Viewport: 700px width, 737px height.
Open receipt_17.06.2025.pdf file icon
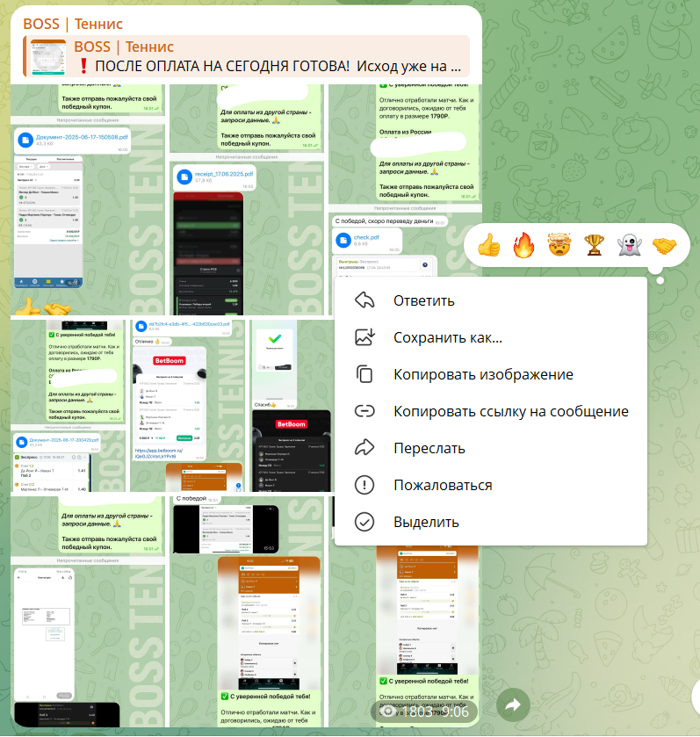[x=184, y=177]
